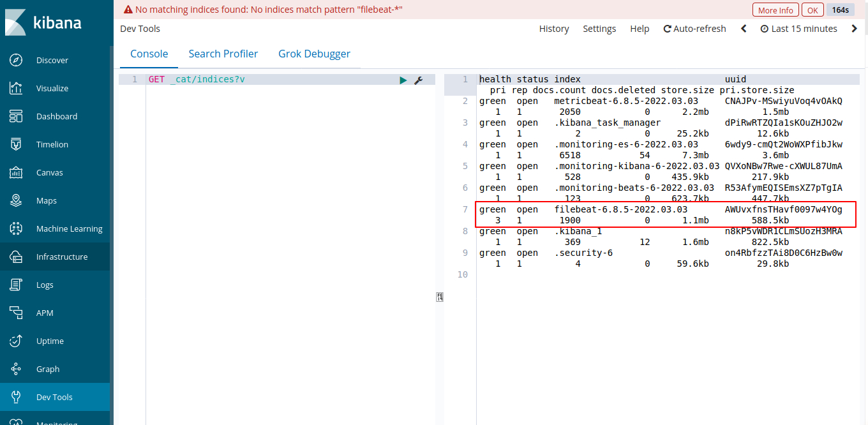Click the Kibana logo
Image resolution: width=868 pixels, height=425 pixels.
pos(43,23)
